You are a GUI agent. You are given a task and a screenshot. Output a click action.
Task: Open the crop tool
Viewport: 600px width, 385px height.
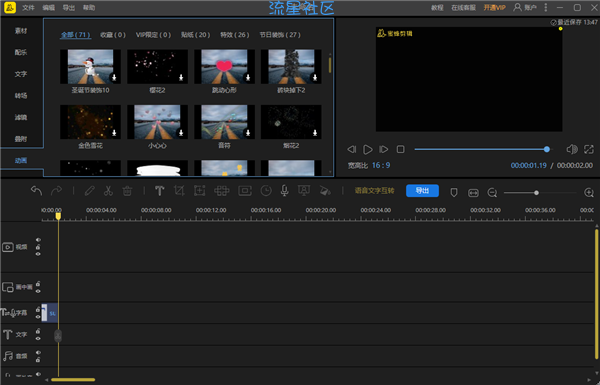coord(179,191)
